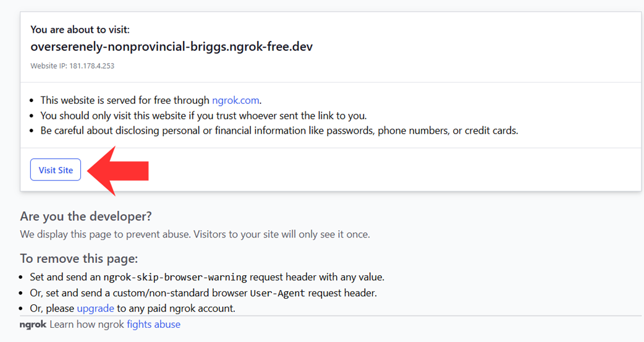Image resolution: width=644 pixels, height=342 pixels.
Task: Click the 'To remove this page:' heading
Action: pos(78,259)
